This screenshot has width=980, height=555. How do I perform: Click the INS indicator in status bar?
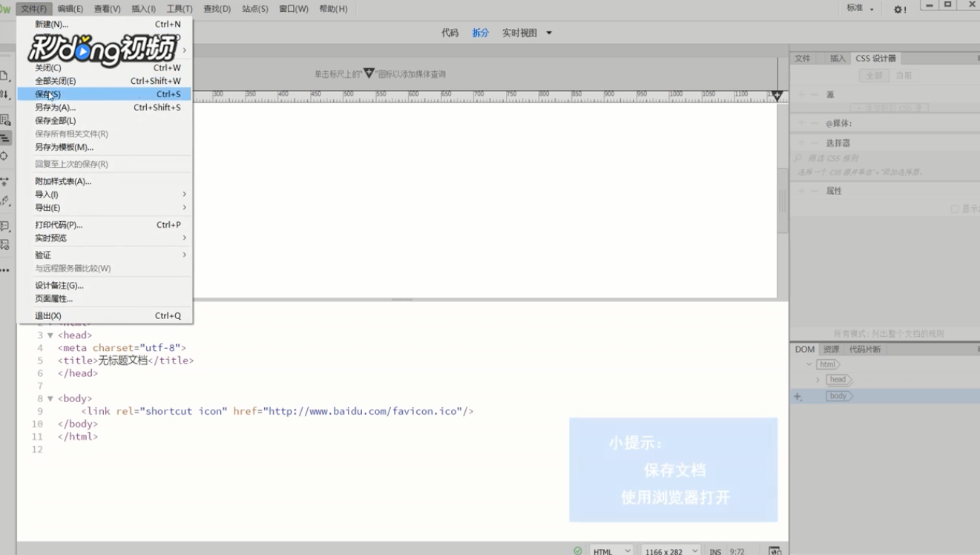tap(715, 551)
